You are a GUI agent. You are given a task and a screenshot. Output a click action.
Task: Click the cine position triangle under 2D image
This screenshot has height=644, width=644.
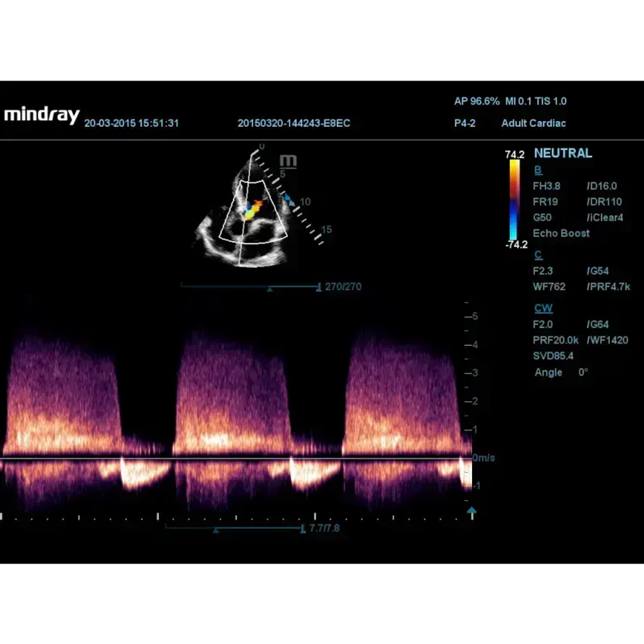pyautogui.click(x=269, y=289)
